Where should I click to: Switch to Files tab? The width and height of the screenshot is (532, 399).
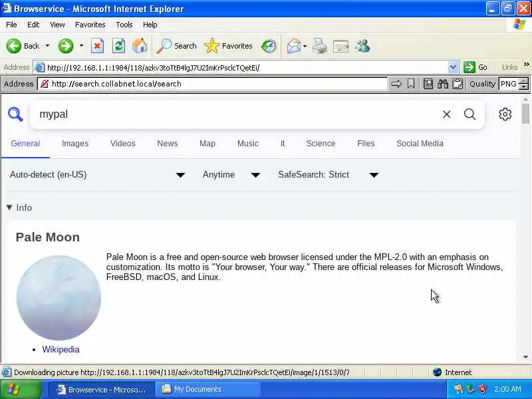[x=366, y=144]
